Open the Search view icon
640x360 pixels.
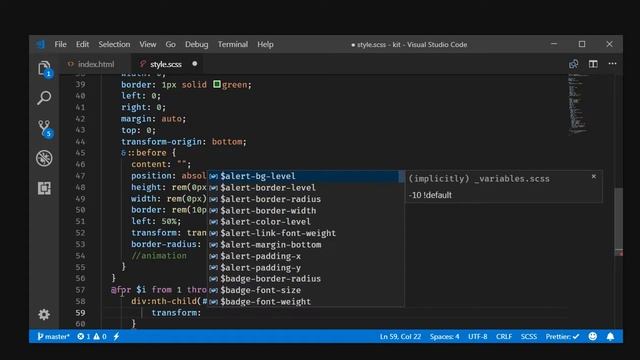(x=44, y=98)
